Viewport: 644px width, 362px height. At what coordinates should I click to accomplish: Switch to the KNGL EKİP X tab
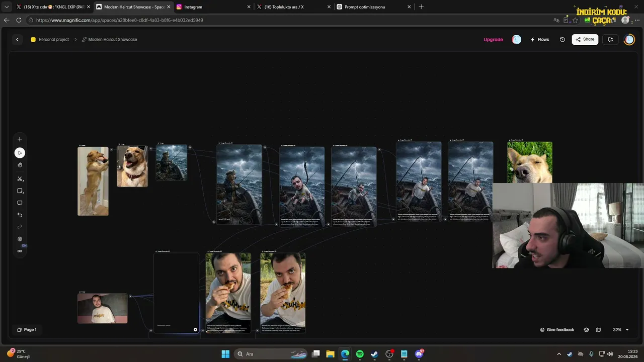click(x=53, y=7)
